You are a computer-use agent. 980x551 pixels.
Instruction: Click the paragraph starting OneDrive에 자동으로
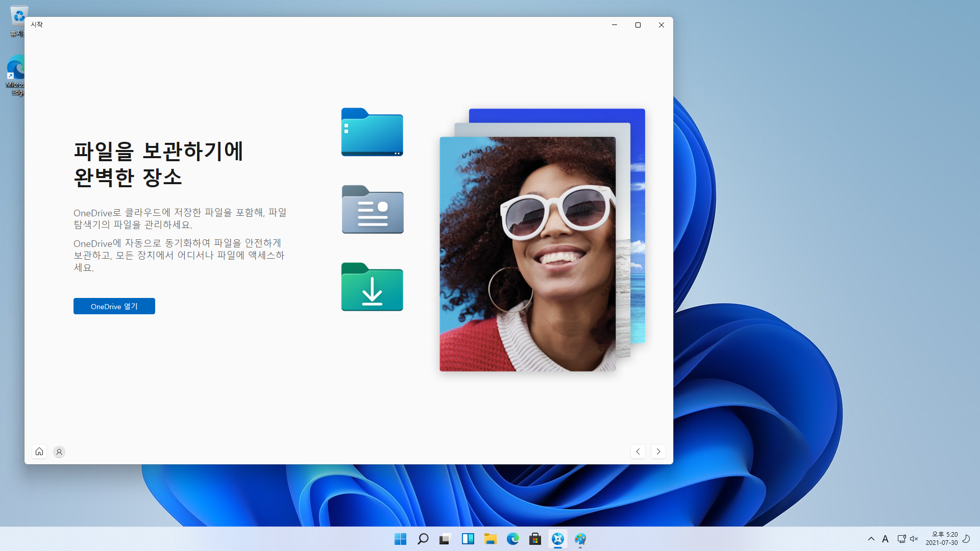[x=179, y=255]
